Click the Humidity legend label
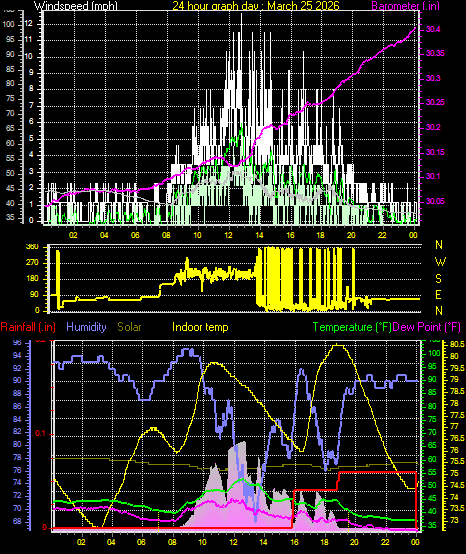This screenshot has width=466, height=554. 86,327
